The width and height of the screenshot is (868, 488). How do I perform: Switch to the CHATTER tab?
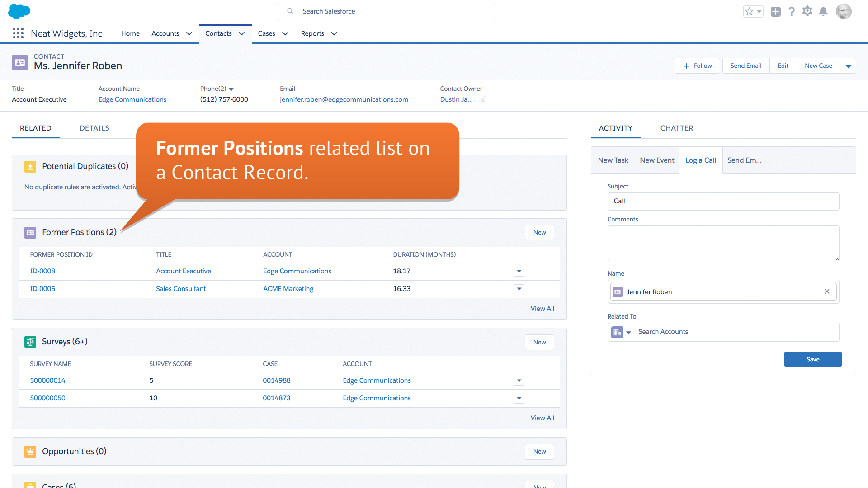pyautogui.click(x=677, y=128)
